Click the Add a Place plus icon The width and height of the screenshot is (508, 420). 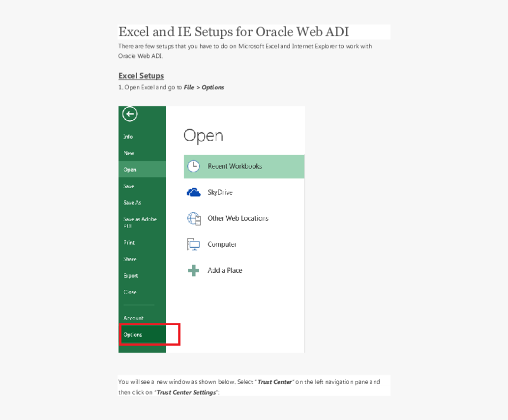(193, 271)
